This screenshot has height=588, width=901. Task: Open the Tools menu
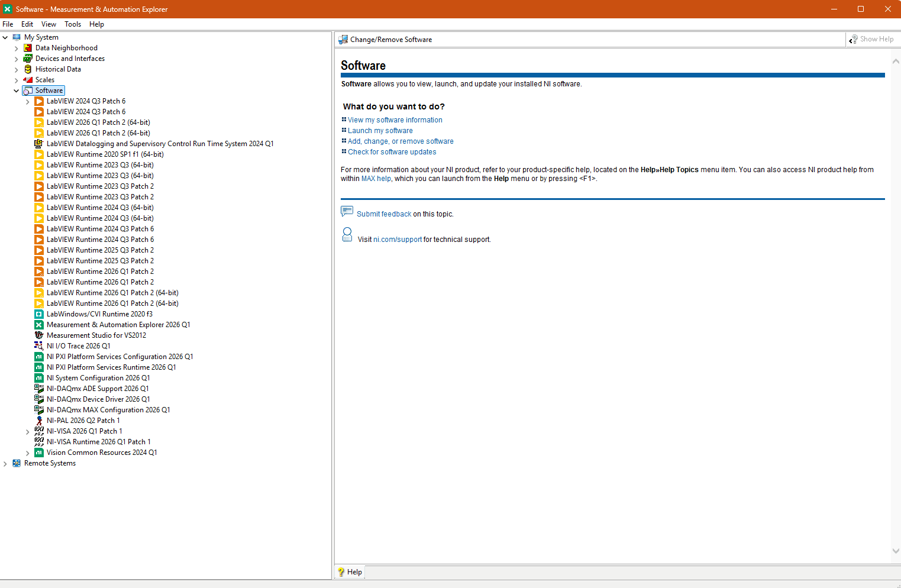[73, 24]
